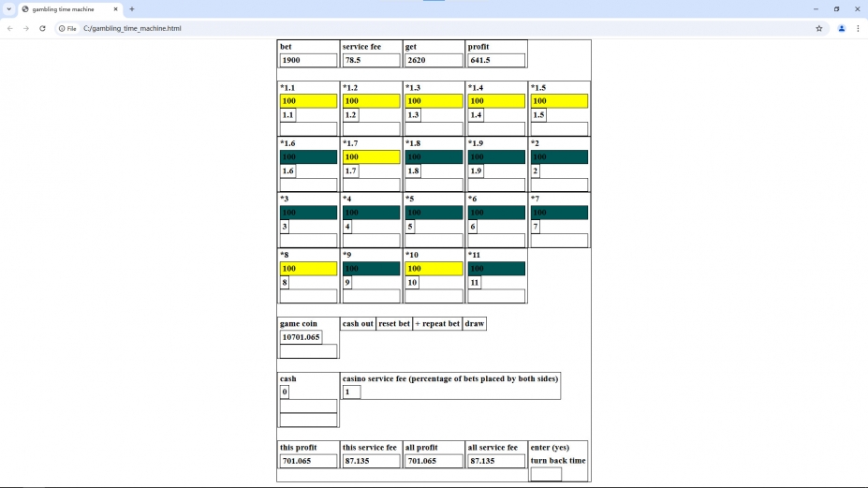Viewport: 868px width, 488px height.
Task: Toggle the yellow bet cell under *8
Action: pyautogui.click(x=308, y=269)
